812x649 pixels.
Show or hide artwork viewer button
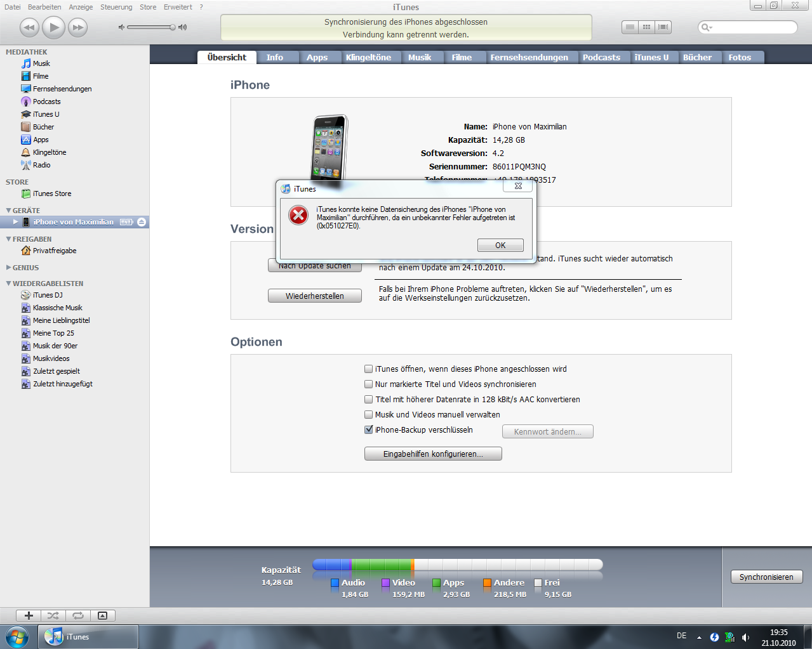point(102,615)
